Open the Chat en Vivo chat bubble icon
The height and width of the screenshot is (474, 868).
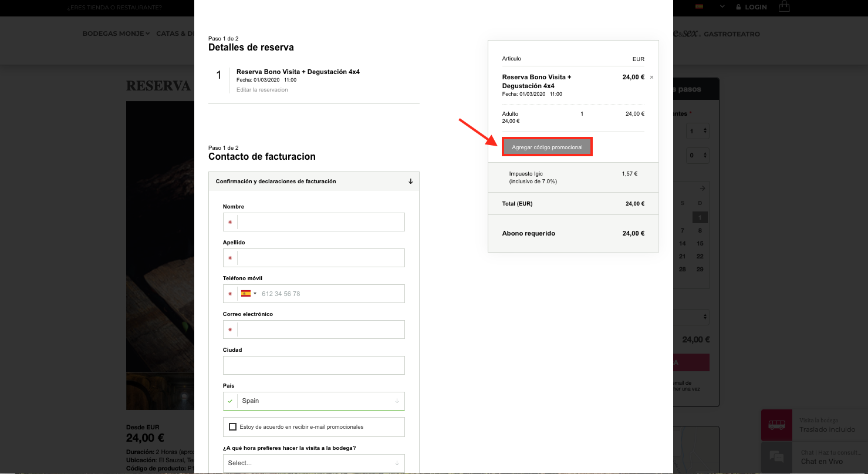pos(776,457)
